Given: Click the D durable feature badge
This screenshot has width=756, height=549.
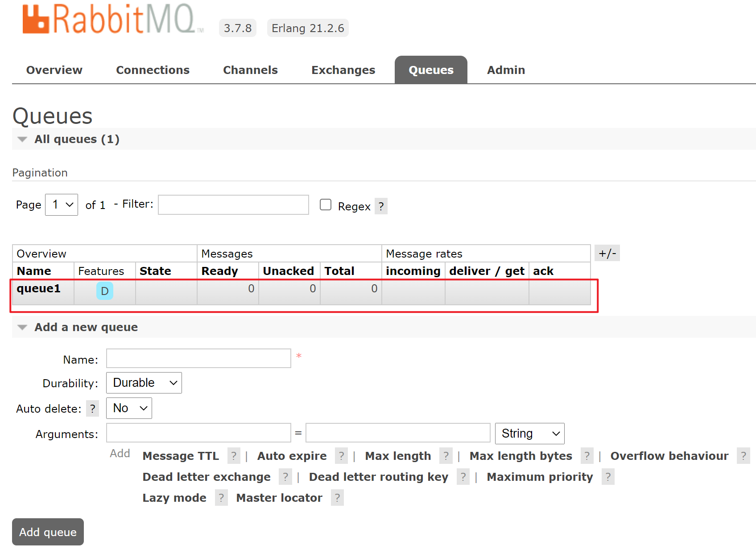Looking at the screenshot, I should click(105, 291).
